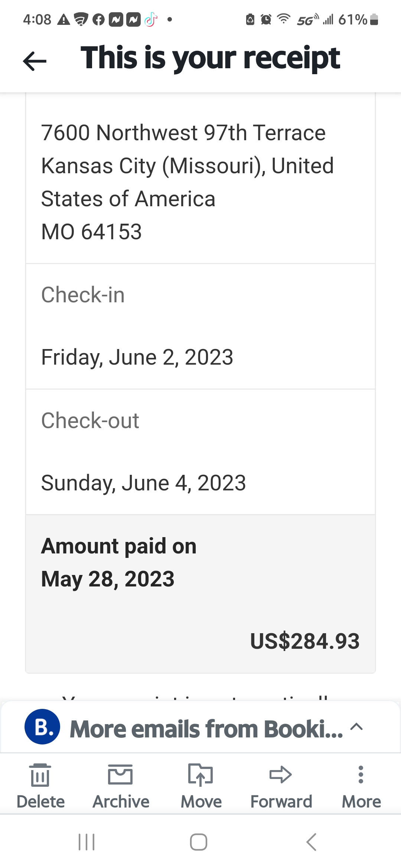Select the hotel street address text
401x868 pixels.
pos(183,133)
